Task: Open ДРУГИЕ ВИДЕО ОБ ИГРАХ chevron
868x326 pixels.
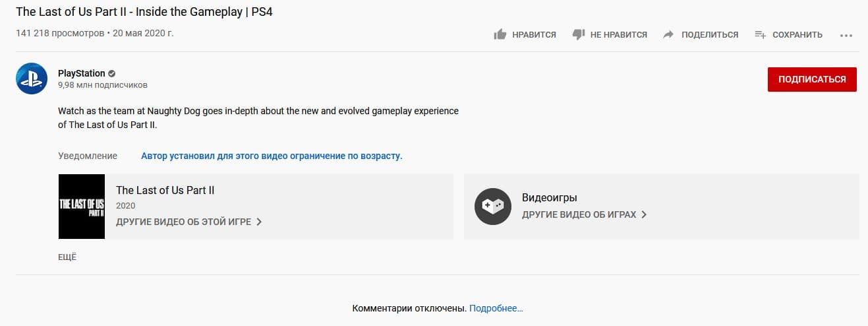Action: click(x=644, y=214)
